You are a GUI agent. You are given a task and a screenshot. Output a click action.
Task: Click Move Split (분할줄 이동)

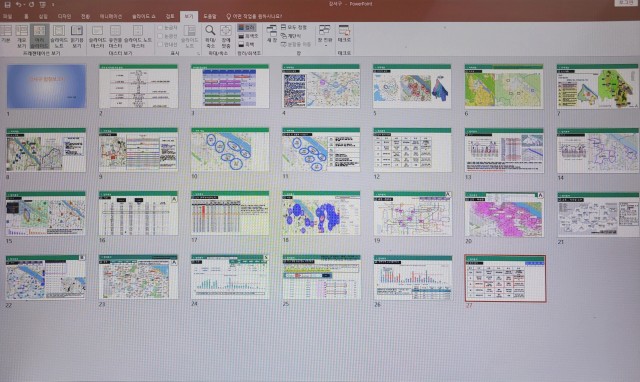tap(296, 44)
